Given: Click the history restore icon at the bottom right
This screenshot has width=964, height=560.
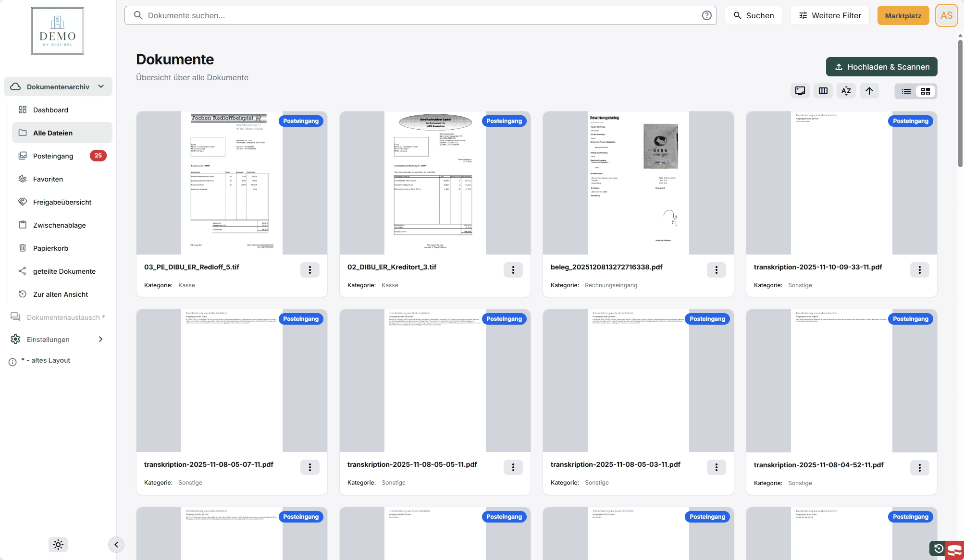Looking at the screenshot, I should pyautogui.click(x=939, y=548).
